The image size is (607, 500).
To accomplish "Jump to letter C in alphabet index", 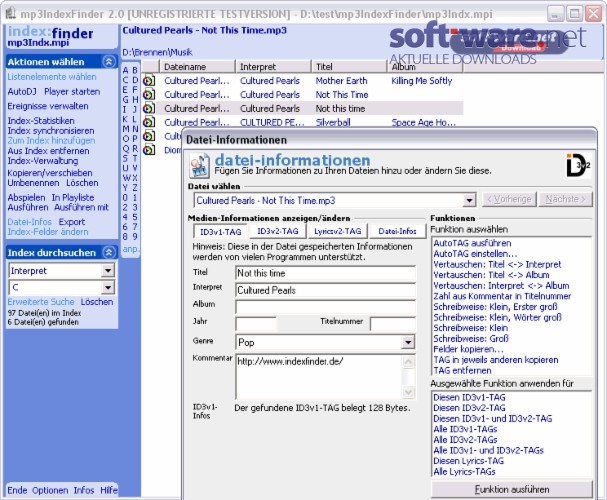I will point(125,80).
